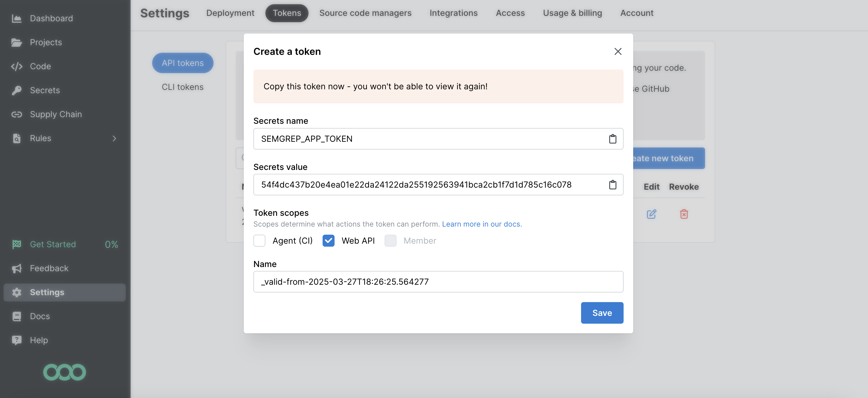The image size is (868, 398).
Task: Select CLI tokens in the side menu
Action: (x=182, y=87)
